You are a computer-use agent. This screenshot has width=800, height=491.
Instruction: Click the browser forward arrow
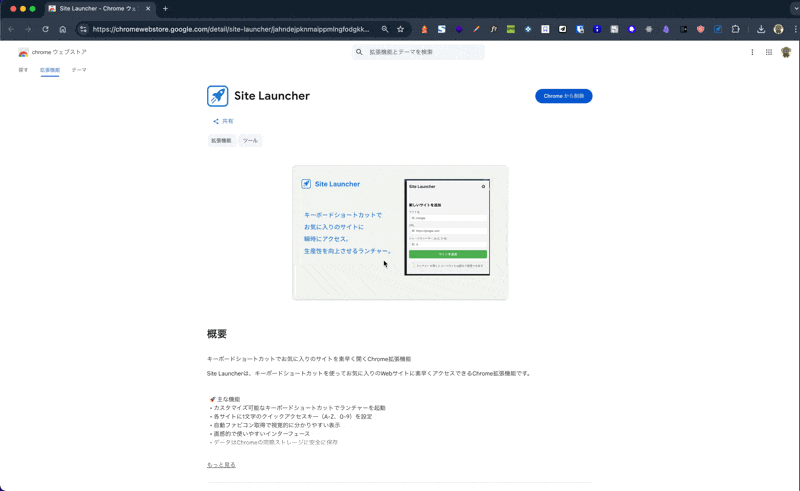28,29
